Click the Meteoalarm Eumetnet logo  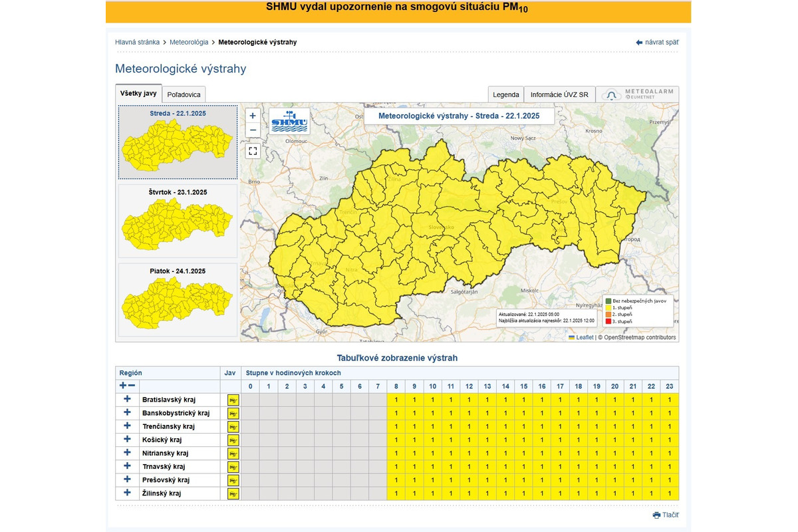(637, 94)
